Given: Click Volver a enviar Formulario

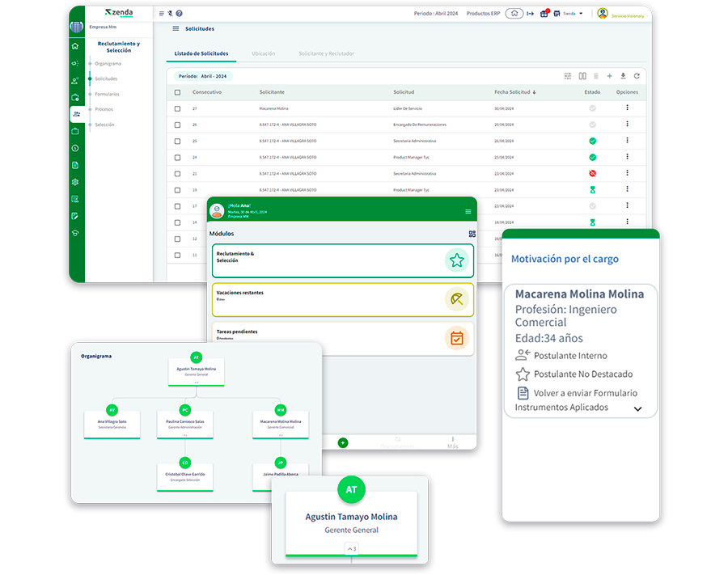Looking at the screenshot, I should click(585, 393).
